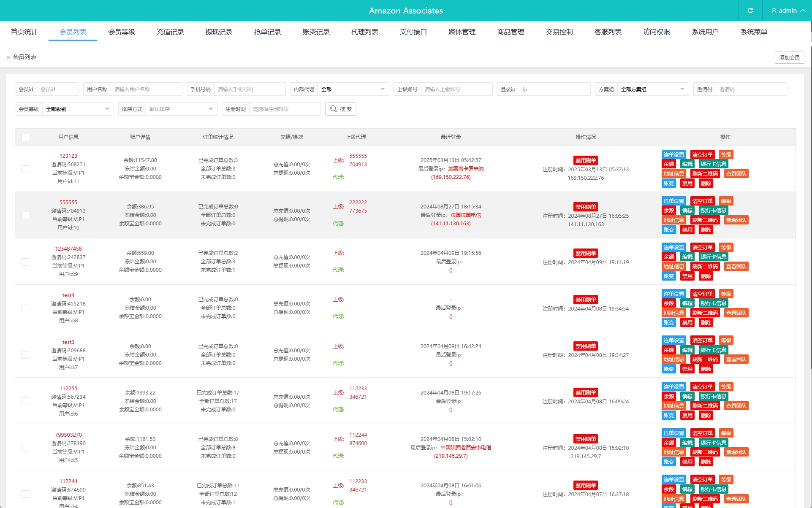Screen dimensions: 812x508
Task: Click 禁用刷单 for user 125487458
Action: (585, 253)
